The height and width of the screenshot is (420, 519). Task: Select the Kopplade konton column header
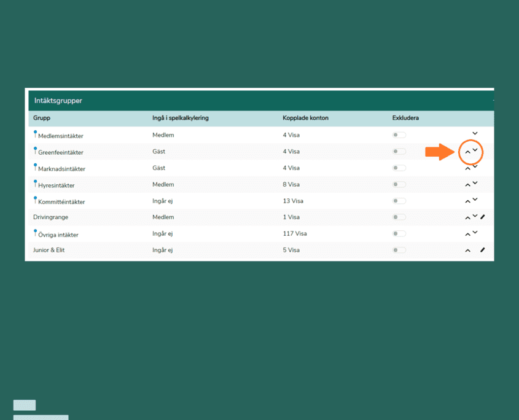coord(305,118)
